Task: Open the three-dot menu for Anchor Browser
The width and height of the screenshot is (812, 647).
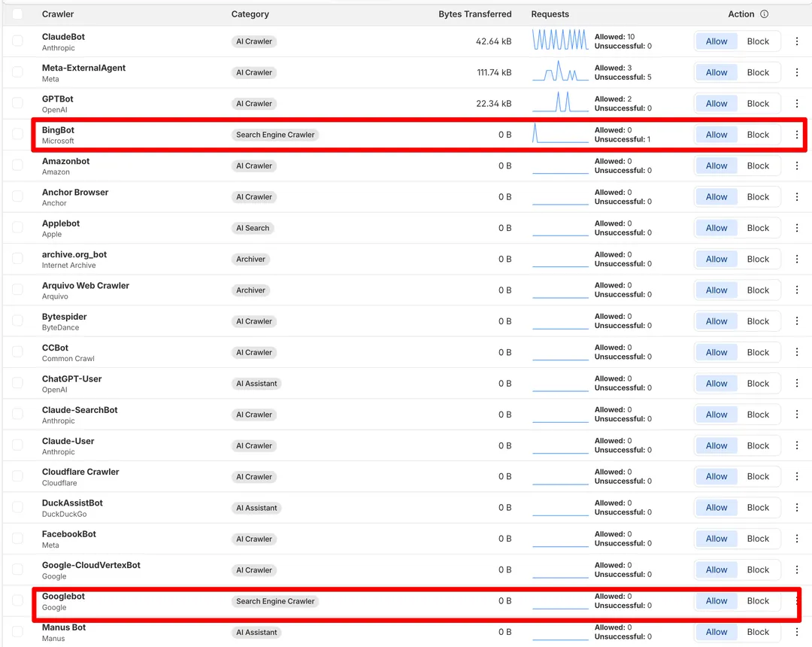Action: point(796,197)
